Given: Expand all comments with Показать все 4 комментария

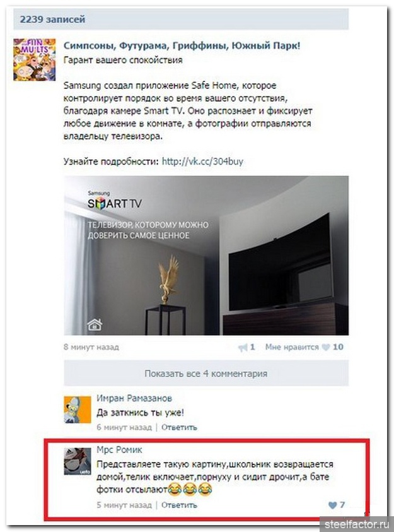Looking at the screenshot, I should [206, 373].
